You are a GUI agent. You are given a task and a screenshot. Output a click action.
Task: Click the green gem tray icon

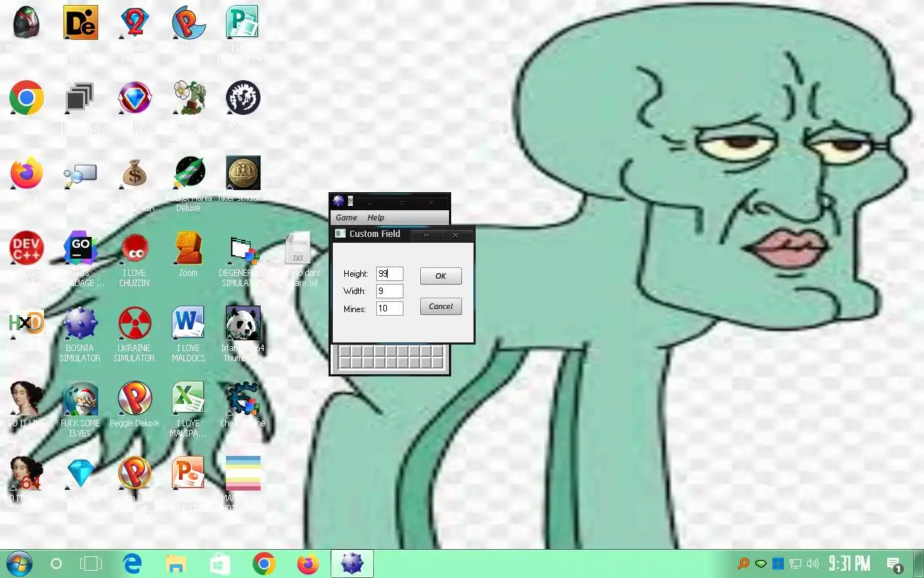click(761, 564)
